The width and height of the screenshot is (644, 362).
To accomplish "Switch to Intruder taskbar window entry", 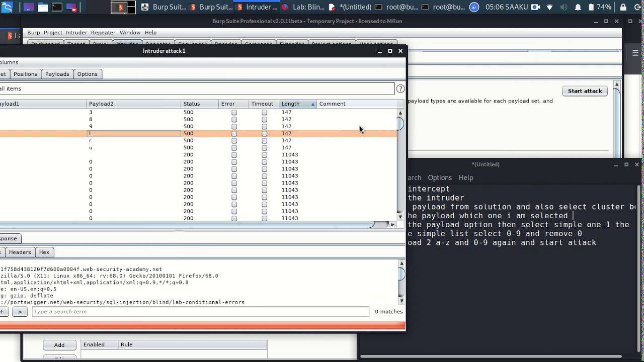I will click(257, 7).
